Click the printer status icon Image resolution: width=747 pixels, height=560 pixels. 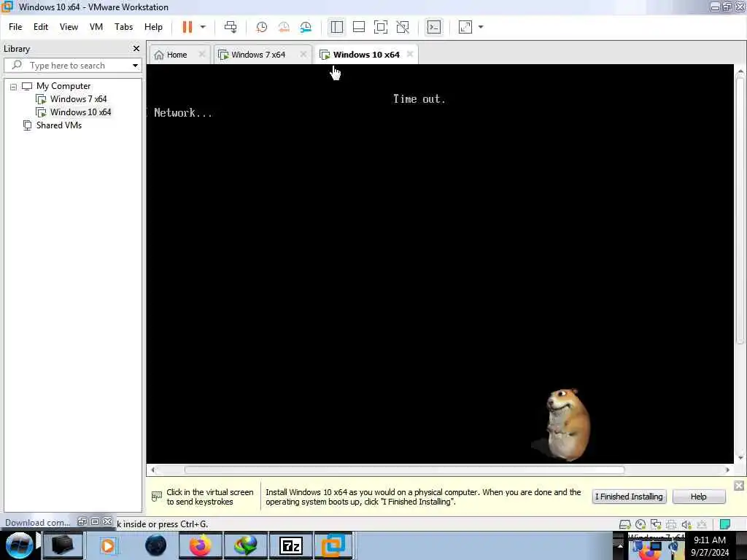coord(671,524)
